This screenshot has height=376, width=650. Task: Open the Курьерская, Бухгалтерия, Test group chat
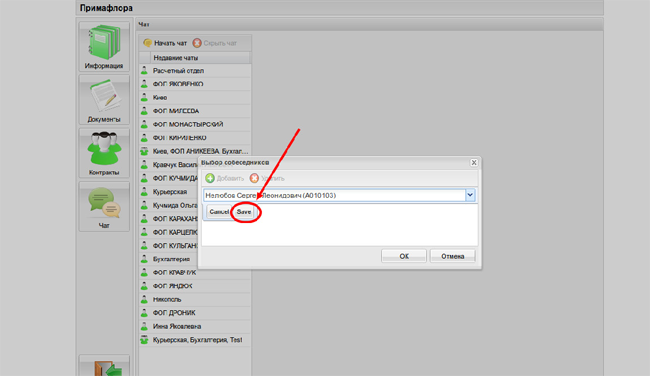pos(195,340)
